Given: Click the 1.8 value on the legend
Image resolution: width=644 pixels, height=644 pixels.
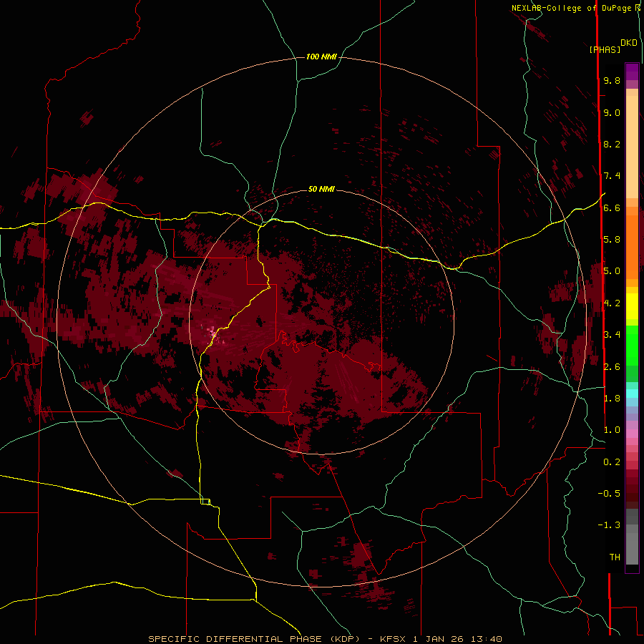Looking at the screenshot, I should 612,399.
